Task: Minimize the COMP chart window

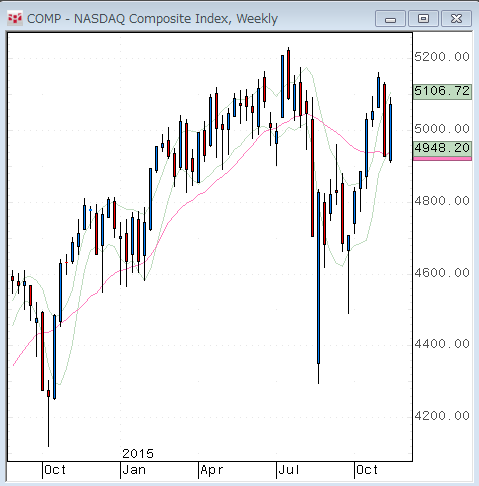Action: tap(390, 18)
